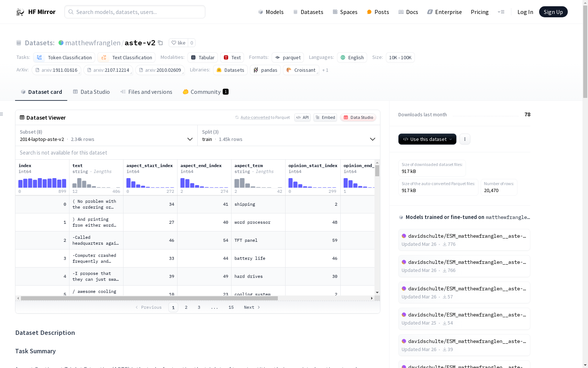
Task: Click the table horizontal scrollbar
Action: pos(149,298)
